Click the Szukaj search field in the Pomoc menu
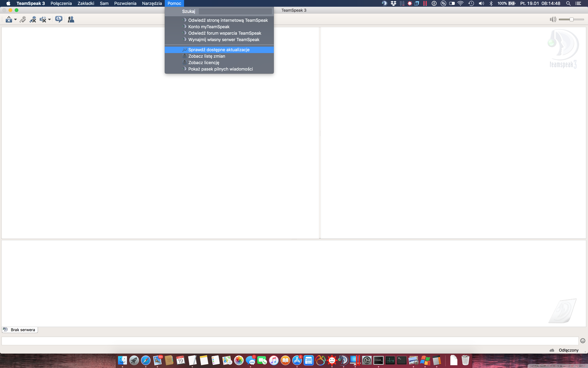This screenshot has width=588, height=368. coord(235,11)
